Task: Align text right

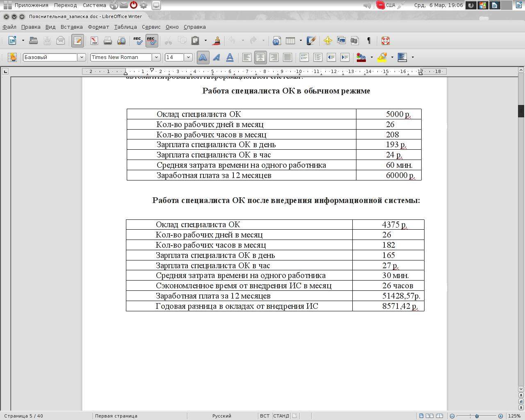Action: tap(274, 57)
